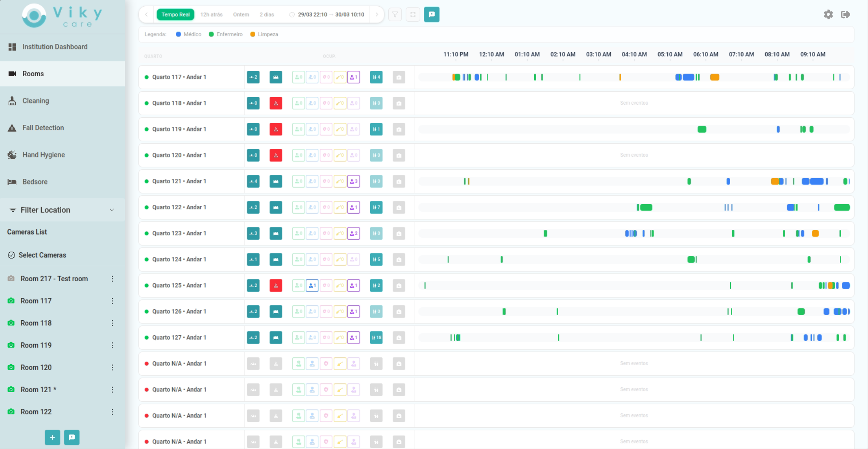Image resolution: width=868 pixels, height=449 pixels.
Task: Select the 12h atrás time range
Action: (x=211, y=15)
